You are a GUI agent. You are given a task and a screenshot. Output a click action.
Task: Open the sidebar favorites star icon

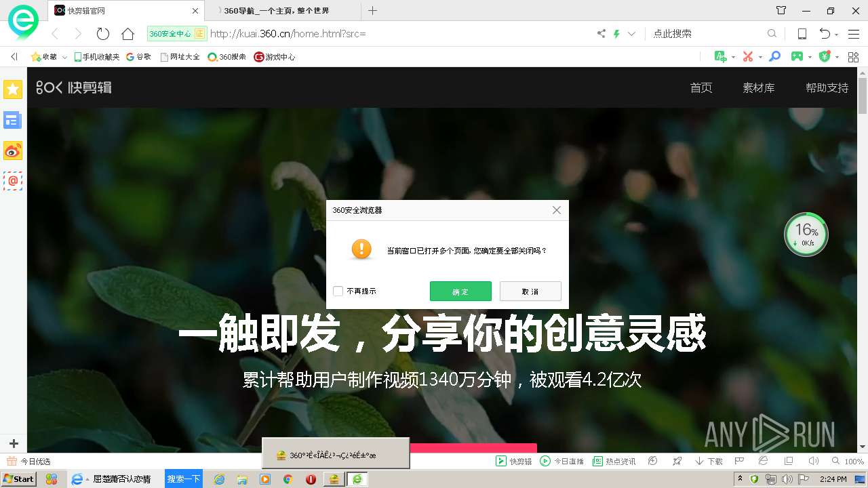point(13,89)
